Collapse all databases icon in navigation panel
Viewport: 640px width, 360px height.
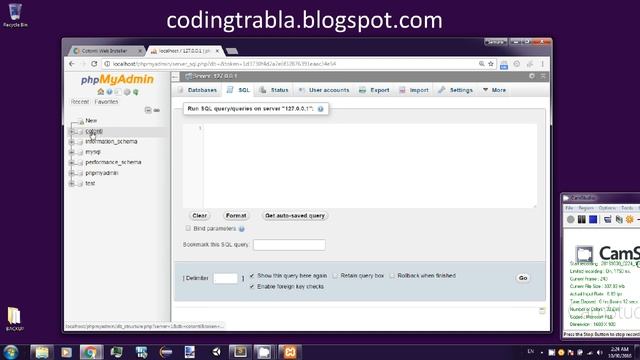(x=148, y=110)
